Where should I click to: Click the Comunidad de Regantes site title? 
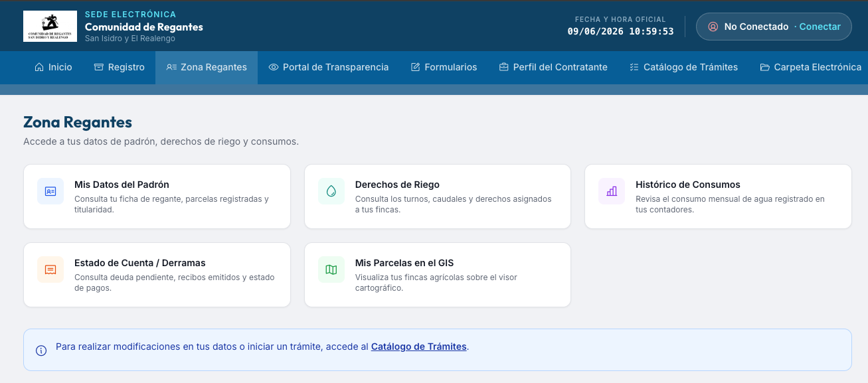[144, 27]
